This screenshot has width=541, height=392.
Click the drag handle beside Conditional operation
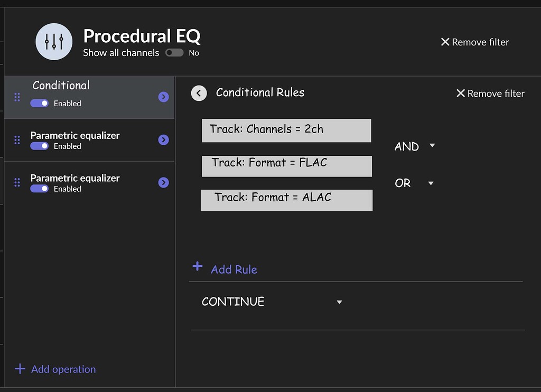click(16, 97)
